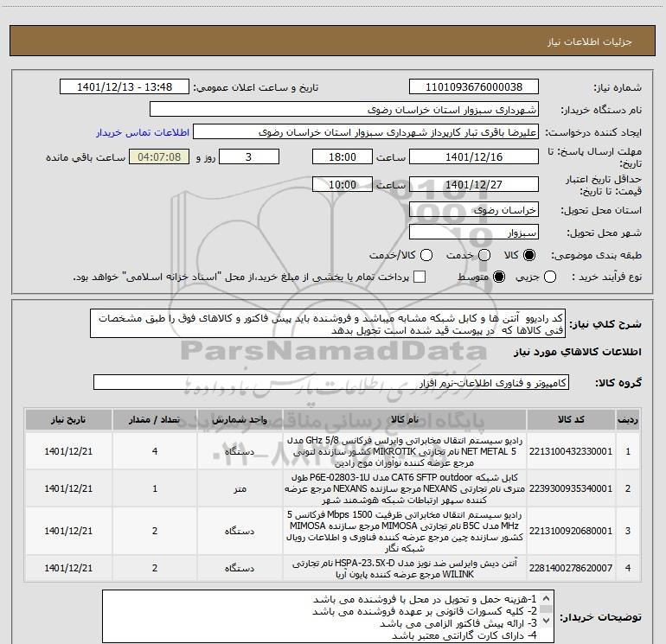Select the کالا radio button
The image size is (666, 644).
point(529,255)
